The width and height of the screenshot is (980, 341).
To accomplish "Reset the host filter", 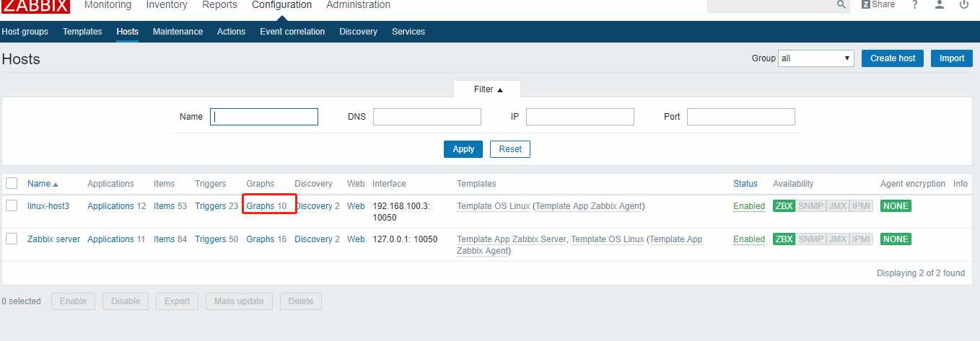I will pyautogui.click(x=510, y=149).
